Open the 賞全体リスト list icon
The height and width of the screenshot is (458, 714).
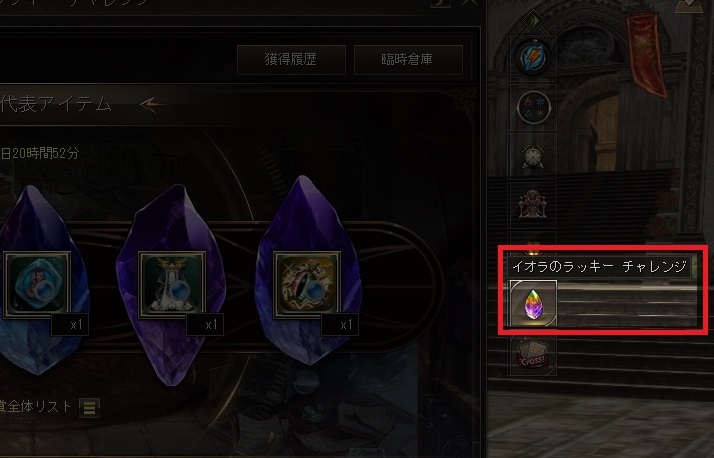[89, 407]
